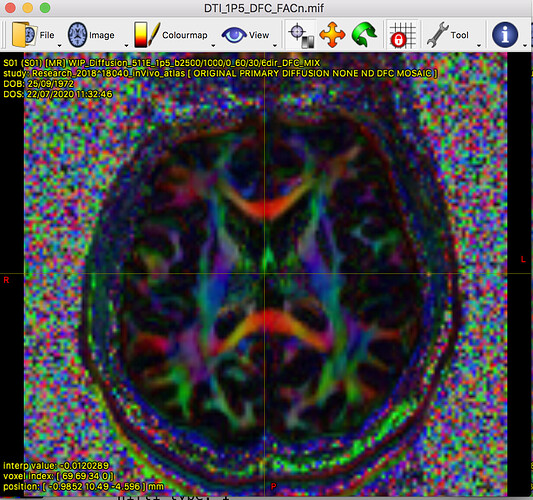The width and height of the screenshot is (533, 500).
Task: Open the View menu label
Action: [x=259, y=35]
